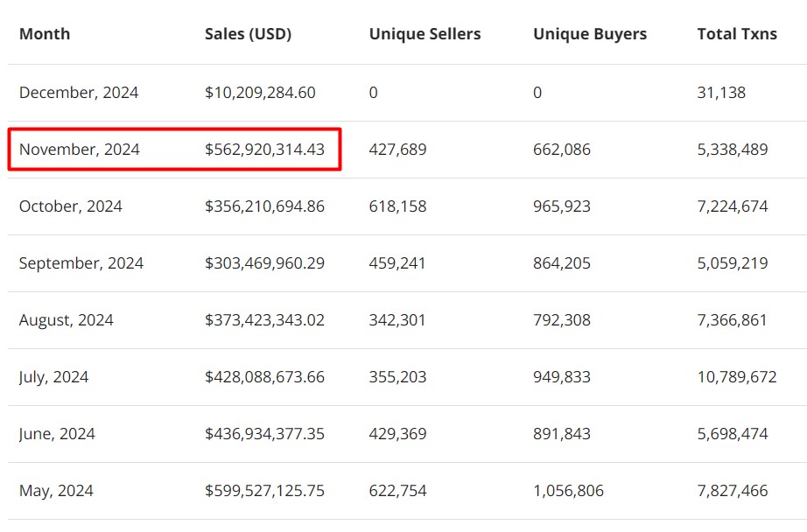Click the Month column header
This screenshot has height=532, width=807.
[x=45, y=34]
